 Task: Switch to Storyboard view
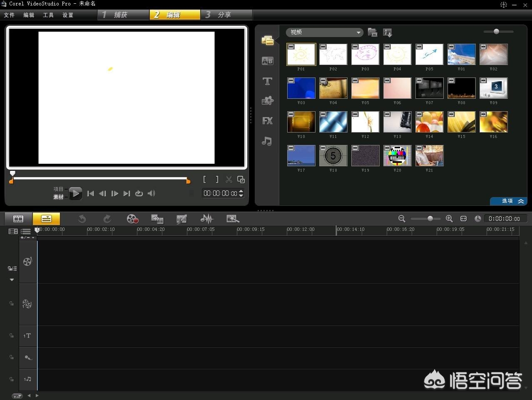pos(18,219)
